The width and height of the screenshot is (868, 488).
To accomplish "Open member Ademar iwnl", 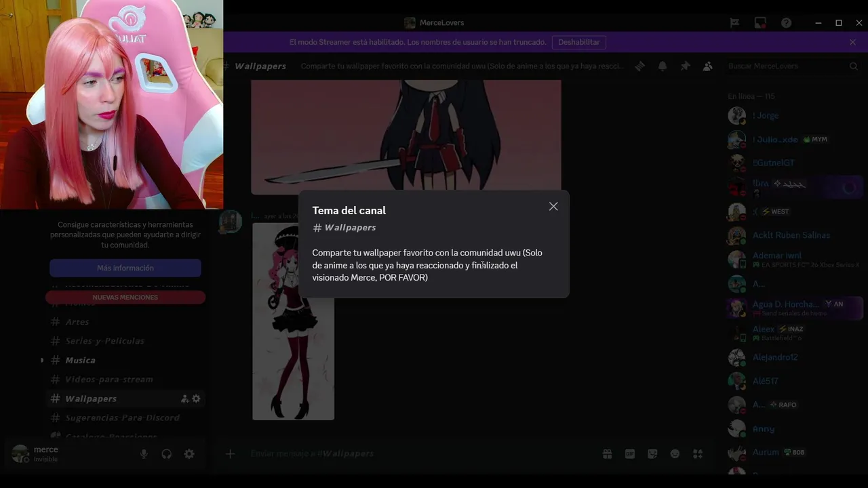I will tap(793, 259).
